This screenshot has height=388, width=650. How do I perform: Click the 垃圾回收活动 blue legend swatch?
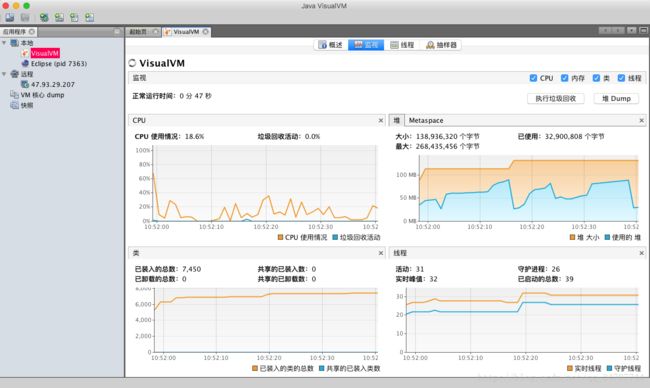[x=335, y=237]
